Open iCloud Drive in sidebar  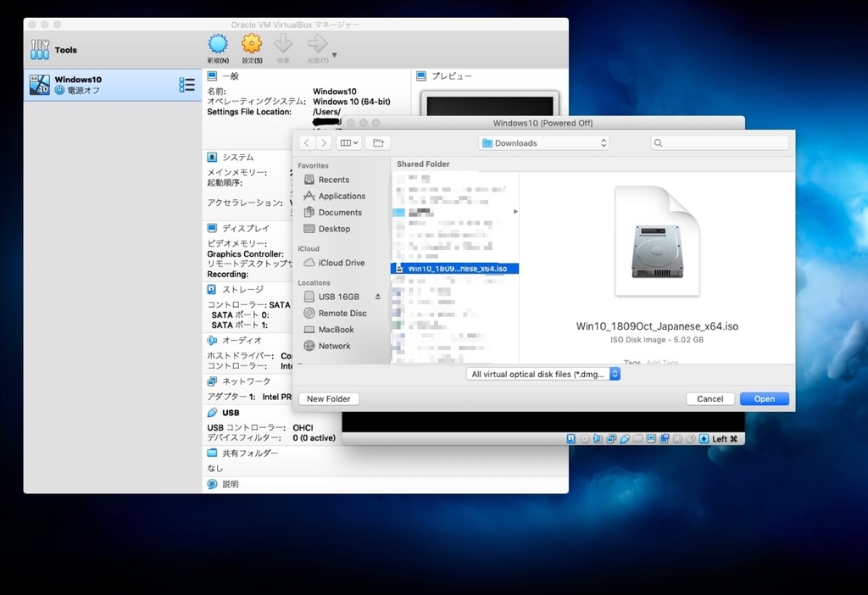[334, 263]
